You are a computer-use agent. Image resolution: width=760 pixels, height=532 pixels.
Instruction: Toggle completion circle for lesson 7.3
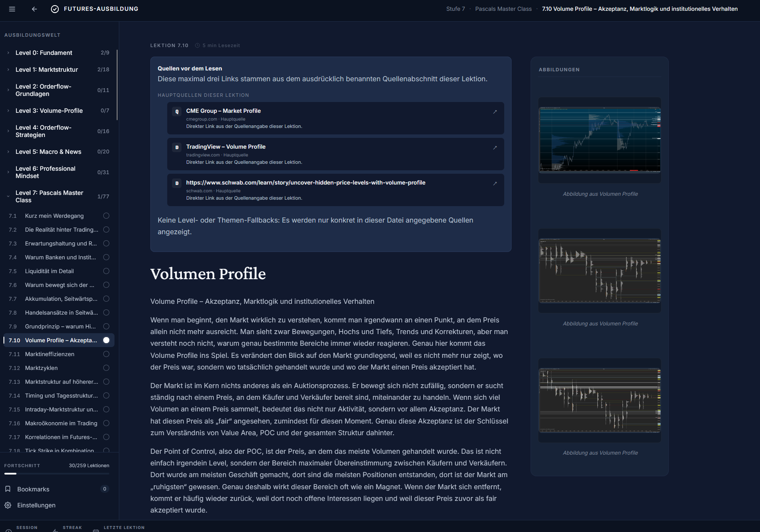[106, 243]
